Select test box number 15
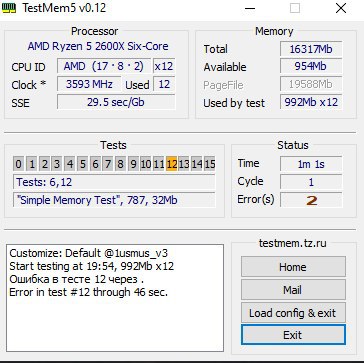 (x=209, y=164)
